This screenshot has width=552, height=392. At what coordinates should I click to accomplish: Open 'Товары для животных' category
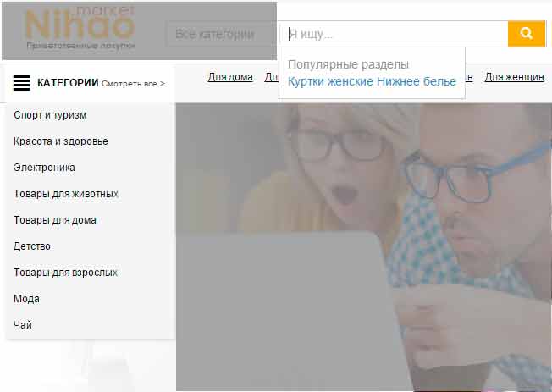tap(66, 194)
